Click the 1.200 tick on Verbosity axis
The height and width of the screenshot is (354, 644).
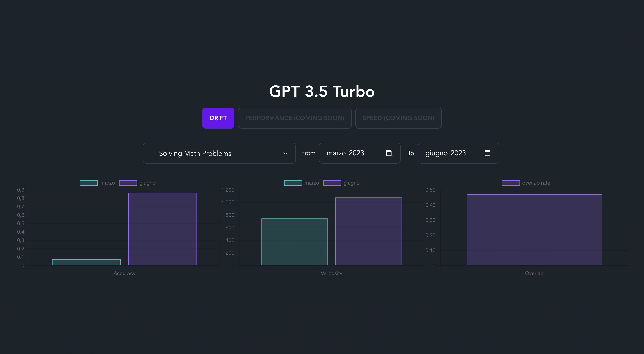click(228, 190)
